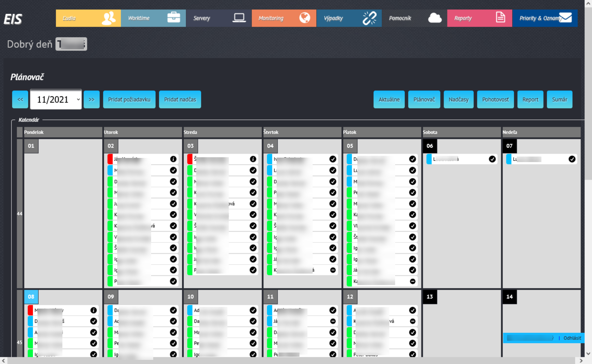Toggle the checkmark on the Sunday November 7 entry

[x=572, y=159]
